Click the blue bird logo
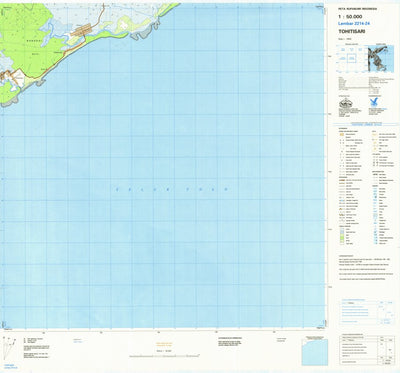The width and height of the screenshot is (400, 373). pos(374,101)
